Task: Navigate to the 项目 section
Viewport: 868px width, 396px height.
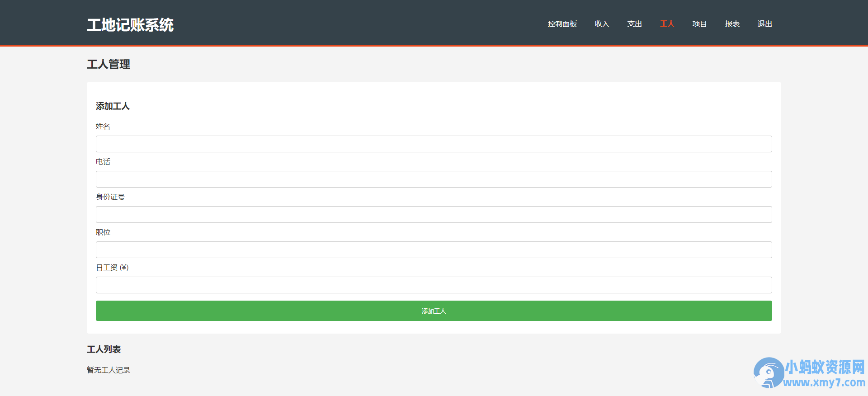Action: [699, 24]
